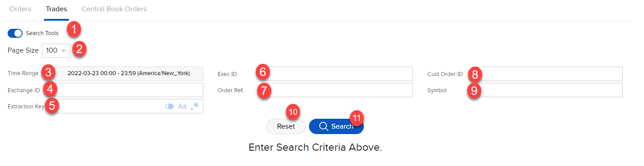The height and width of the screenshot is (166, 644).
Task: Click the blue Search button label
Action: pos(342,126)
